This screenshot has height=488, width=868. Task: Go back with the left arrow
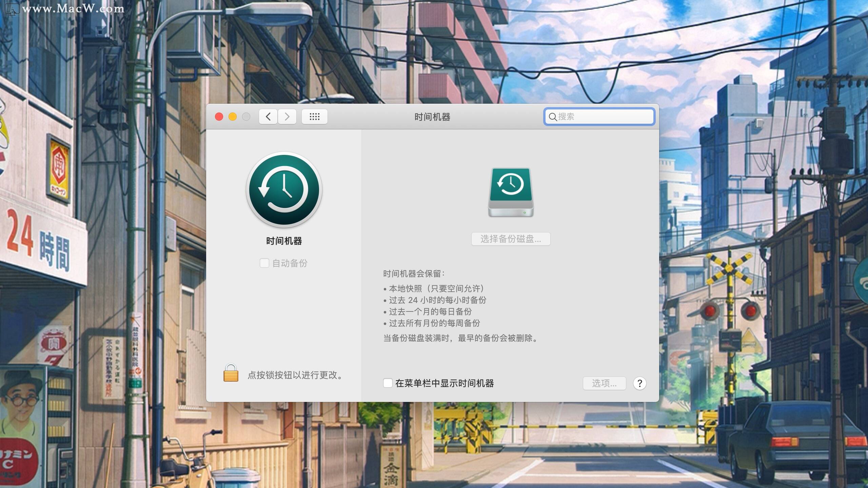(268, 117)
